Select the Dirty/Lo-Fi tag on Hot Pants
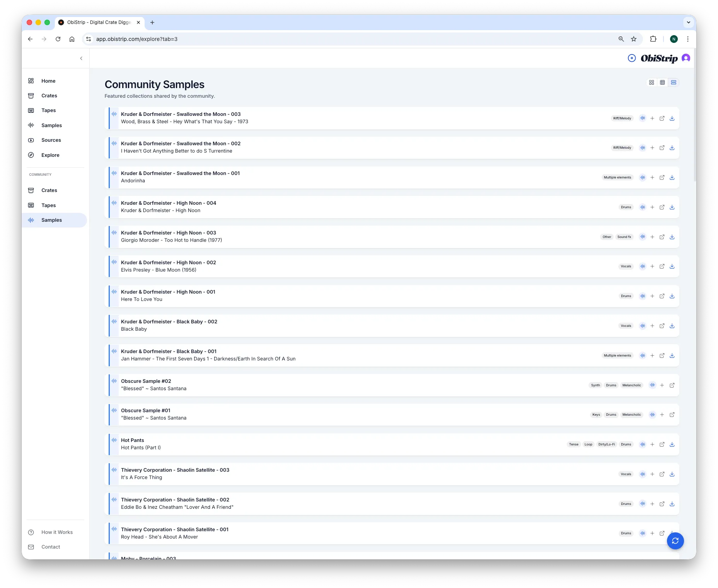Viewport: 718px width, 588px height. 606,444
